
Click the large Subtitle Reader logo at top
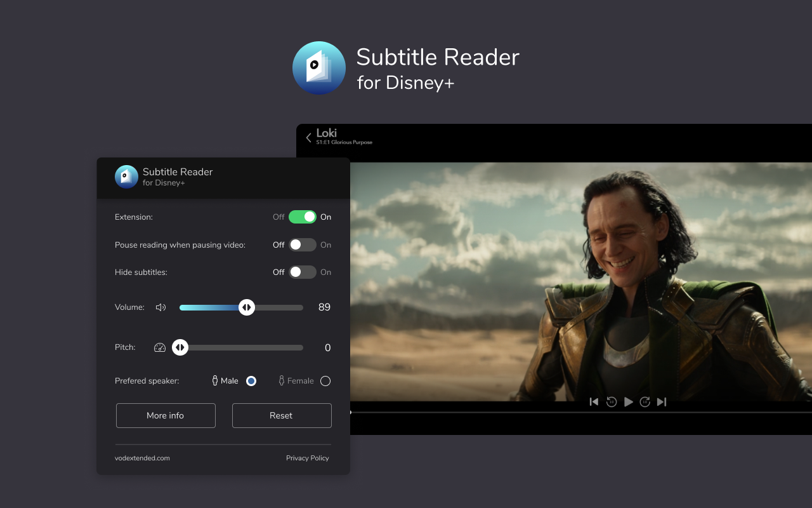(319, 68)
